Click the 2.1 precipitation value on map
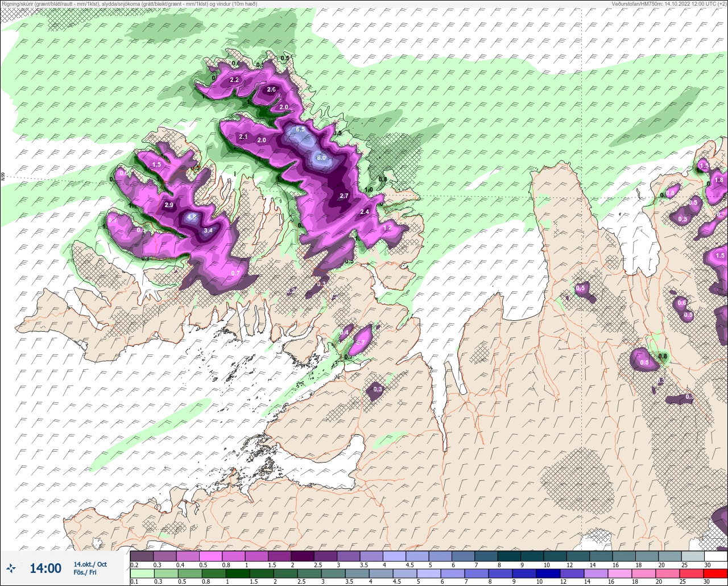728x586 pixels. (x=243, y=137)
